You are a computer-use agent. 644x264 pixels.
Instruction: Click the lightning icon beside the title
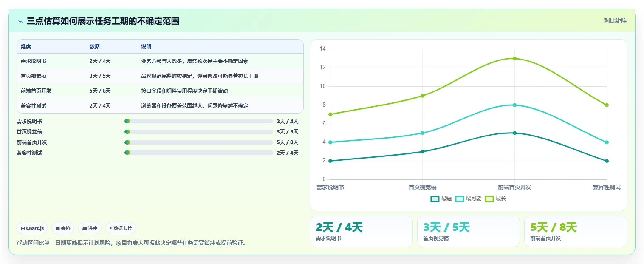(x=20, y=21)
